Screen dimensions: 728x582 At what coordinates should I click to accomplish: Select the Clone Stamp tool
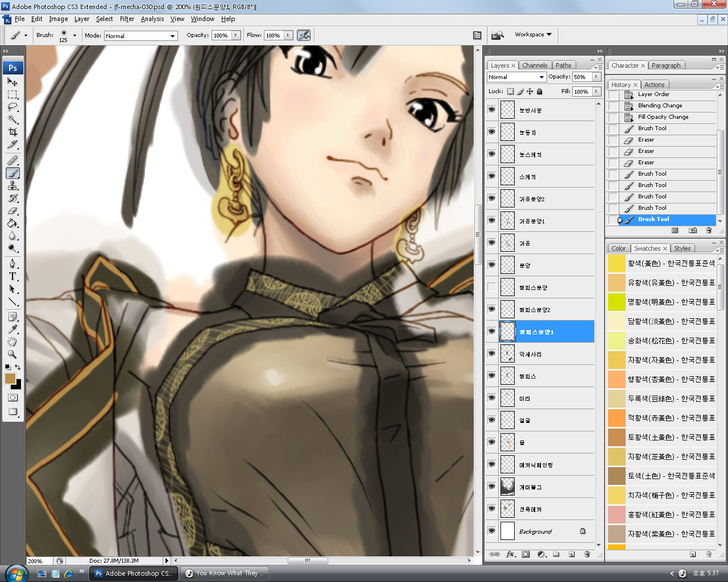[13, 186]
